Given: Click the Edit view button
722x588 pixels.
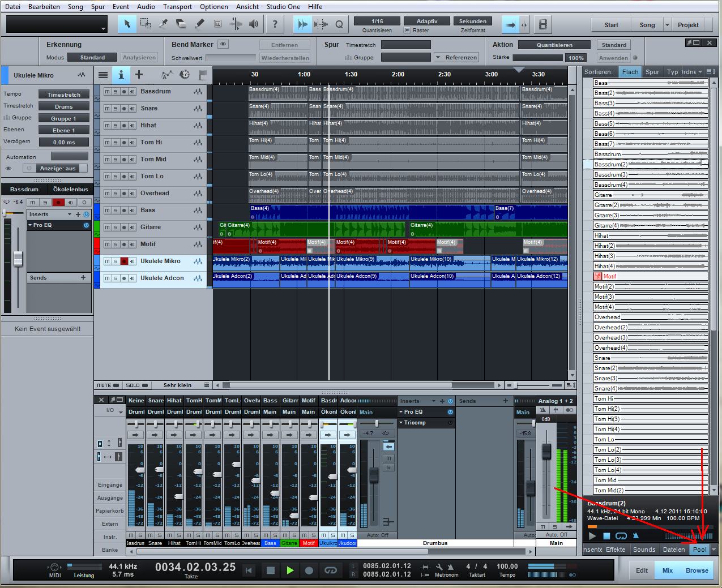Looking at the screenshot, I should 642,570.
